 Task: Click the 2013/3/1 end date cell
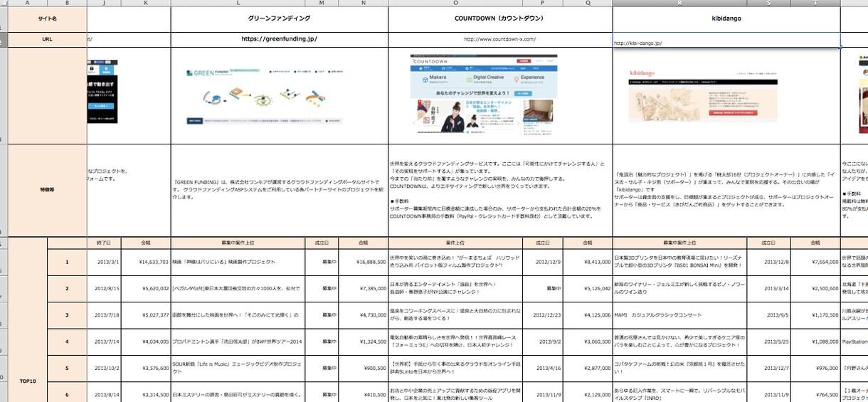104,262
